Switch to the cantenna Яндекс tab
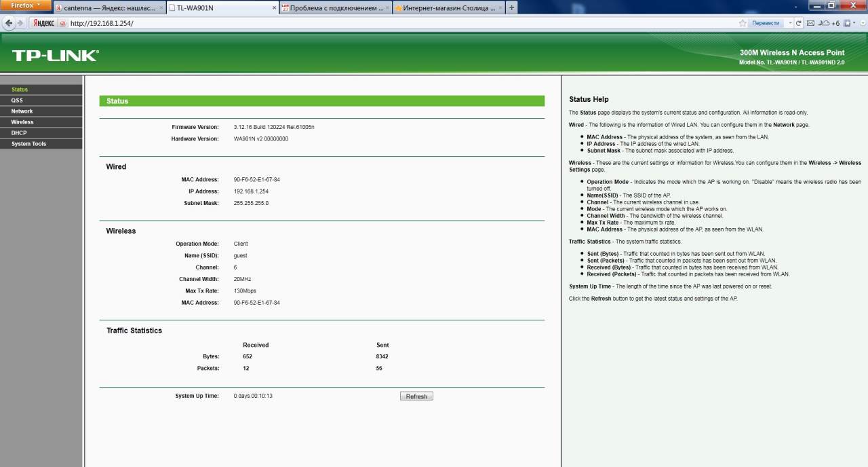Screen dimensions: 868x467 point(108,7)
